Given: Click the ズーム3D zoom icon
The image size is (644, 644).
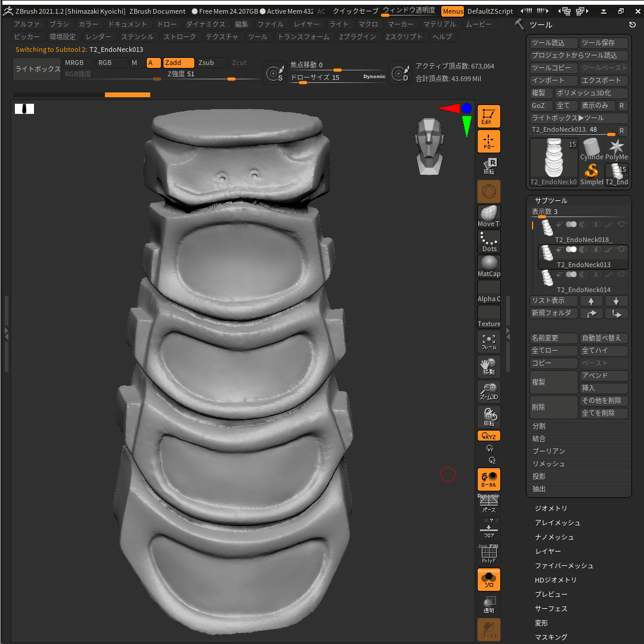Looking at the screenshot, I should tap(488, 392).
